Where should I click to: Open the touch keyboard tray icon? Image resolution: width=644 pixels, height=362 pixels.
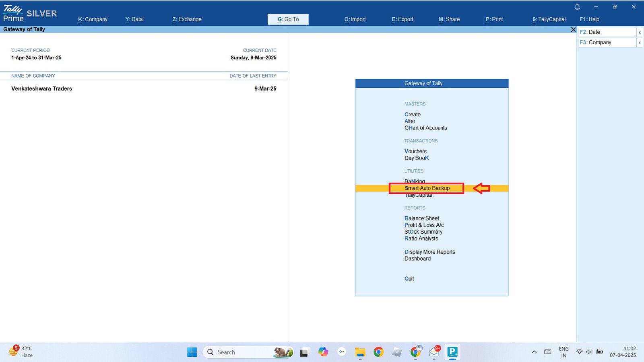coord(547,352)
